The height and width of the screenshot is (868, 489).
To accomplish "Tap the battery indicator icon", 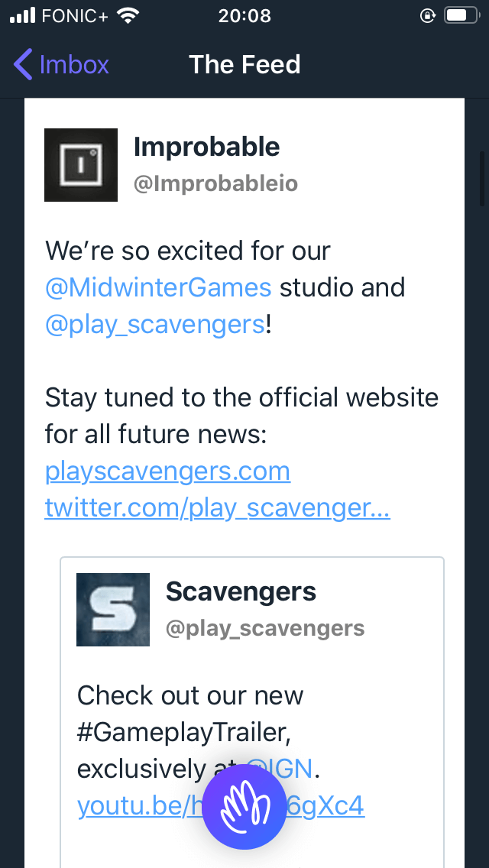I will click(x=461, y=15).
